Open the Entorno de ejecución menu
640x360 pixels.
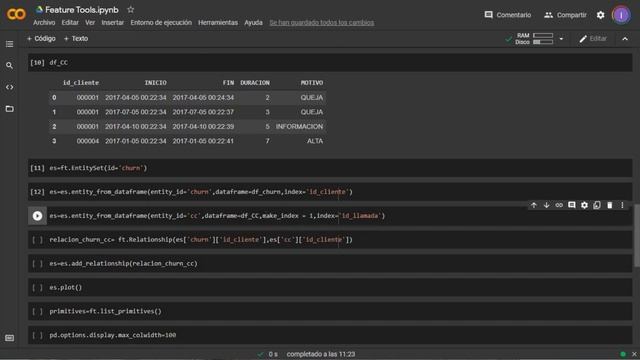(x=161, y=22)
